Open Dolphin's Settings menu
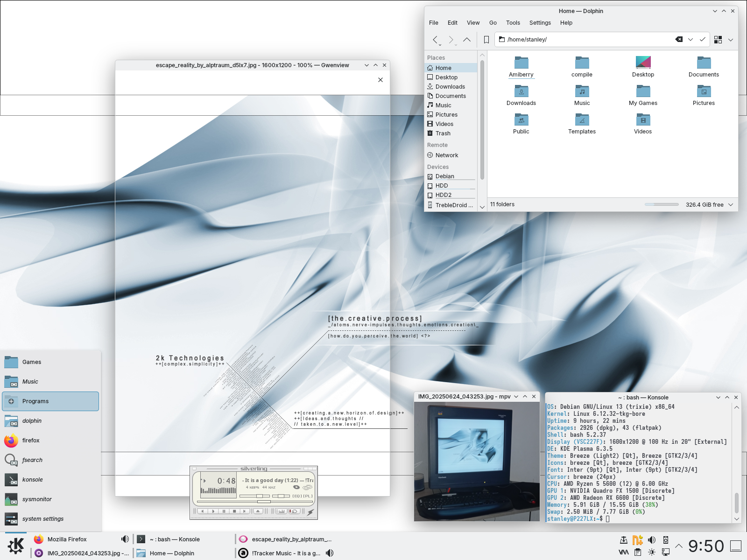747x560 pixels. (540, 23)
